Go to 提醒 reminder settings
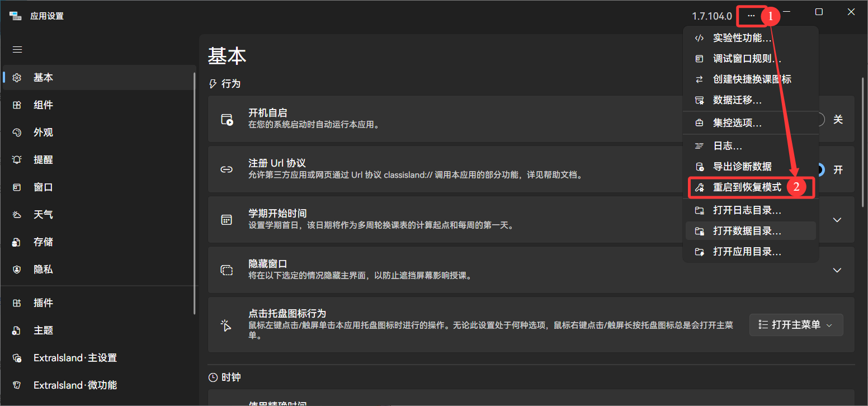The height and width of the screenshot is (406, 868). coord(44,159)
